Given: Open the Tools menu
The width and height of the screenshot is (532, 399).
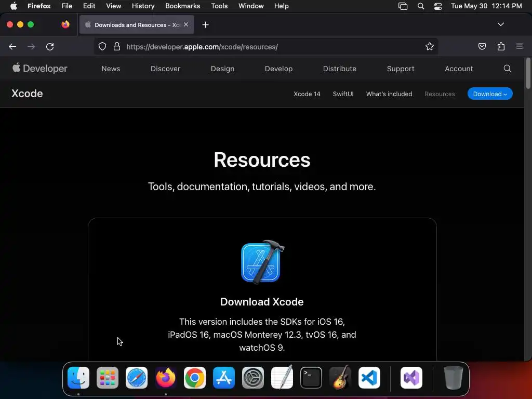Looking at the screenshot, I should [x=220, y=6].
